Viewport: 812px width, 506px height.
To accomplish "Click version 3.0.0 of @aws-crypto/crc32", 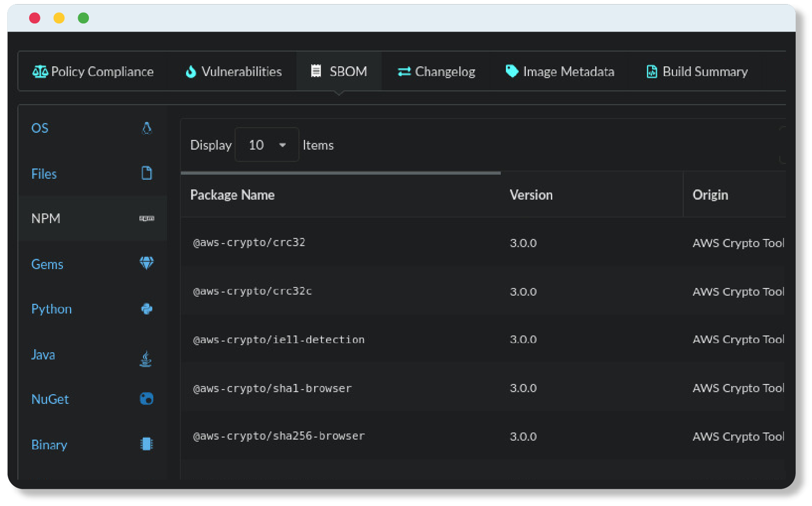I will [x=523, y=243].
